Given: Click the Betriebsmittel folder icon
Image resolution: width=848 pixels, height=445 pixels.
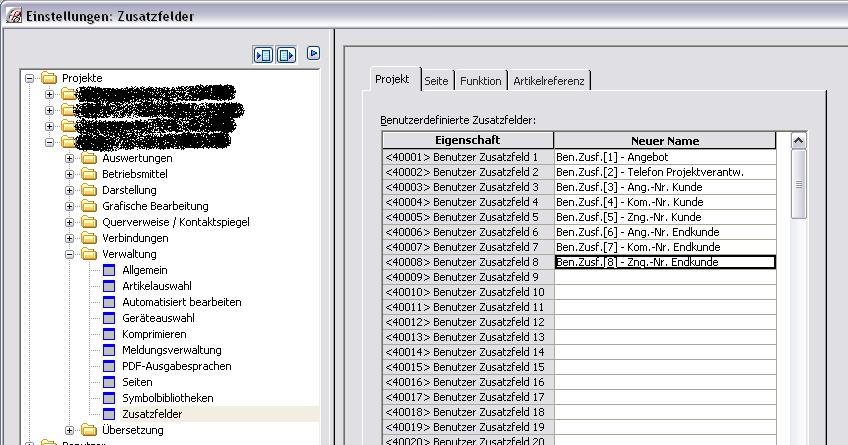Looking at the screenshot, I should point(89,174).
